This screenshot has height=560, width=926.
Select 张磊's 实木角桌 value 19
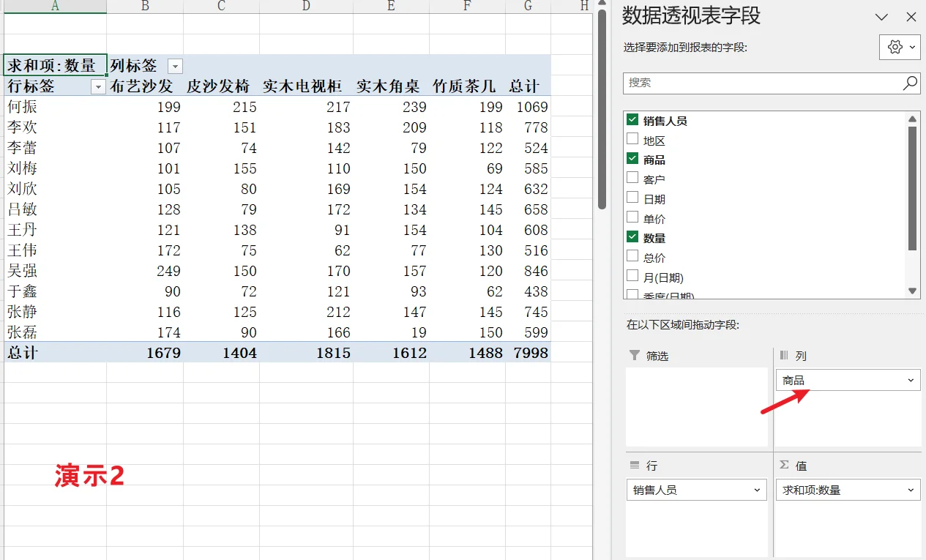coord(391,332)
